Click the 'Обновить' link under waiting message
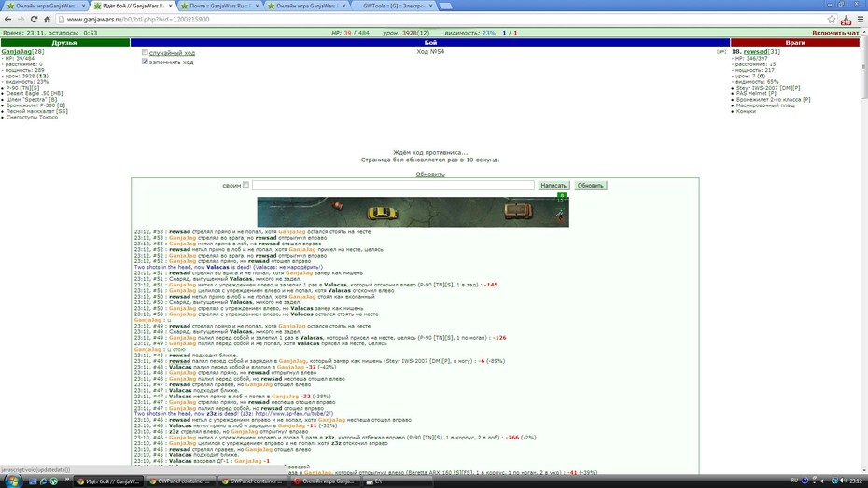The image size is (868, 488). (x=430, y=174)
